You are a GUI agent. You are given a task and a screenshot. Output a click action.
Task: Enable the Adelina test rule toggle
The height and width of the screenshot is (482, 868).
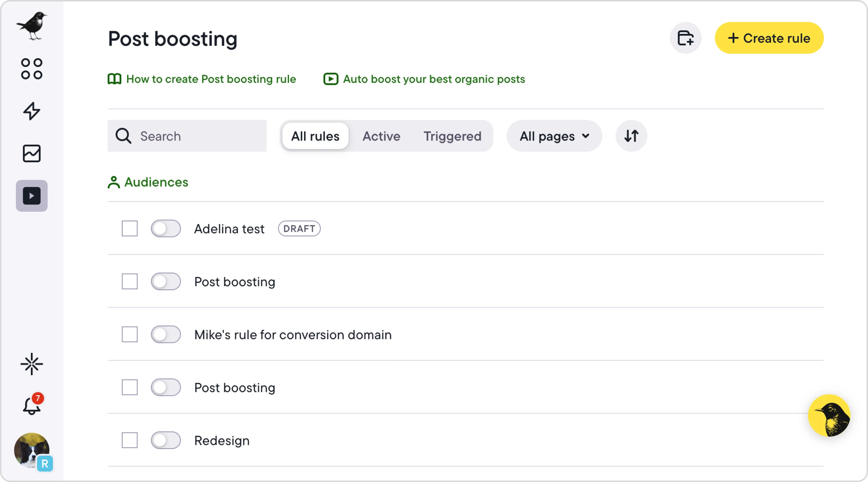(166, 229)
